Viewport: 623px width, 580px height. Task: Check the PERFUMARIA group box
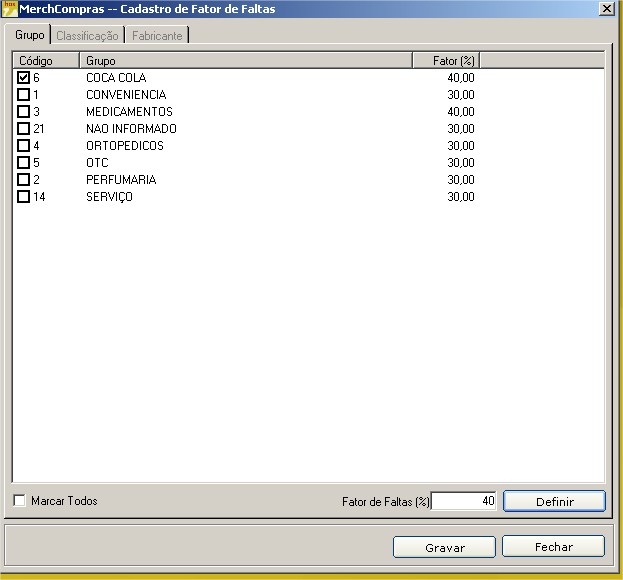pyautogui.click(x=24, y=180)
